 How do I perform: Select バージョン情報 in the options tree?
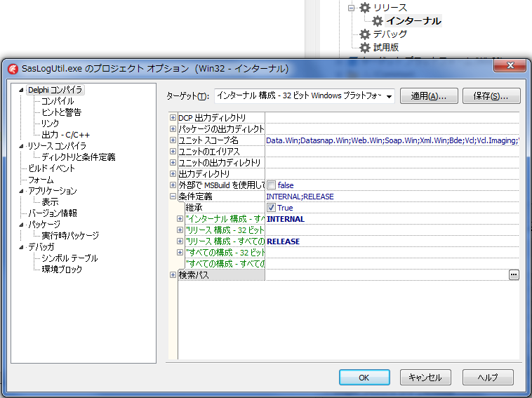click(53, 213)
